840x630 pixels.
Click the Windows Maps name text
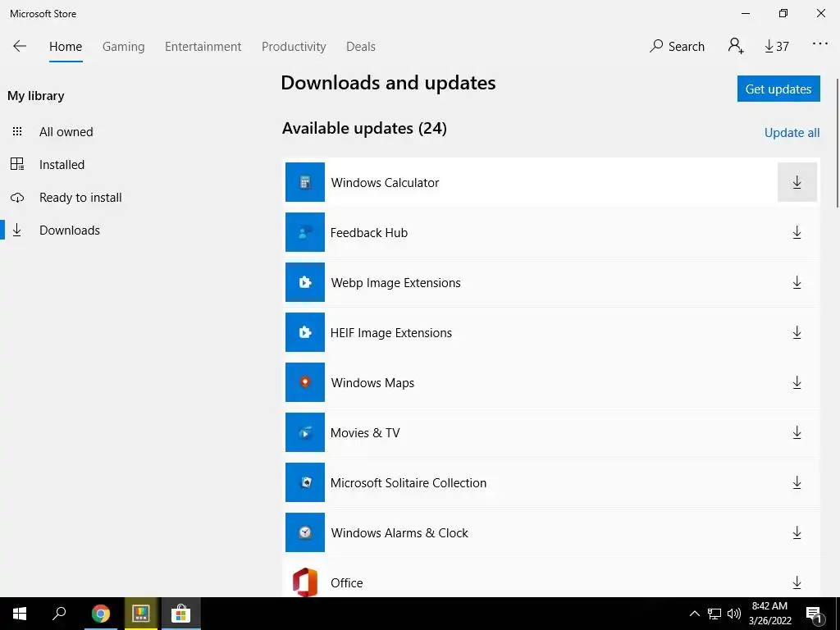(x=372, y=383)
